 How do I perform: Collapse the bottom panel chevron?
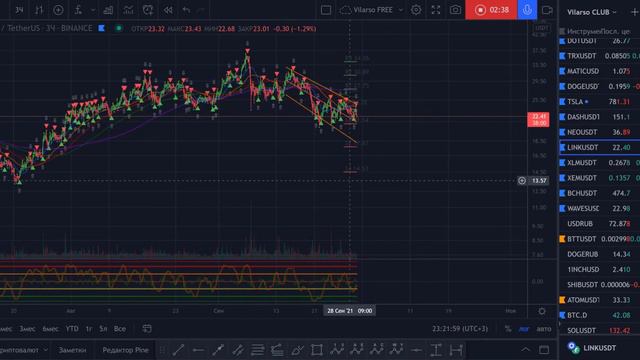525,350
